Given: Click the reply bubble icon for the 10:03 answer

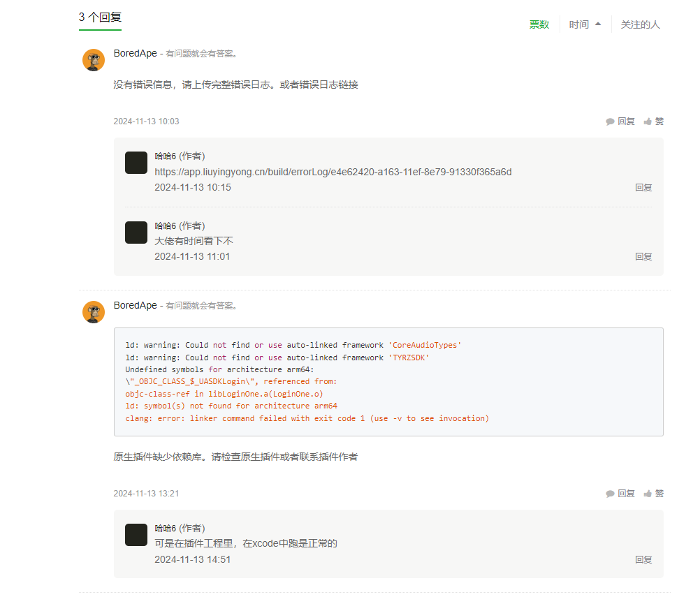Looking at the screenshot, I should click(x=611, y=121).
